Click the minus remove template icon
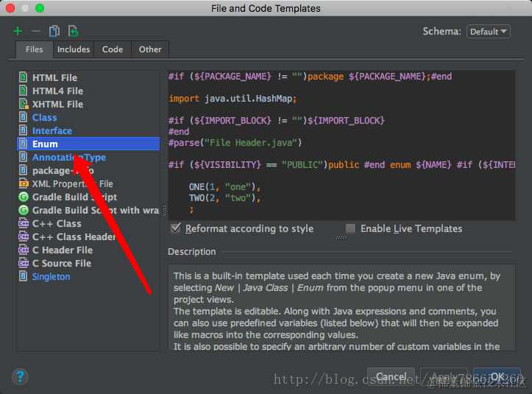532x394 pixels. (x=35, y=31)
